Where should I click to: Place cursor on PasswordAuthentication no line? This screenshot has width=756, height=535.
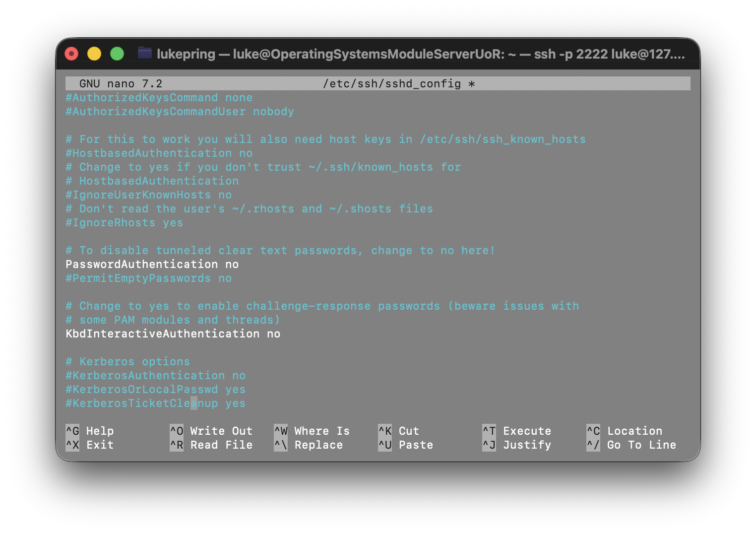pyautogui.click(x=152, y=265)
